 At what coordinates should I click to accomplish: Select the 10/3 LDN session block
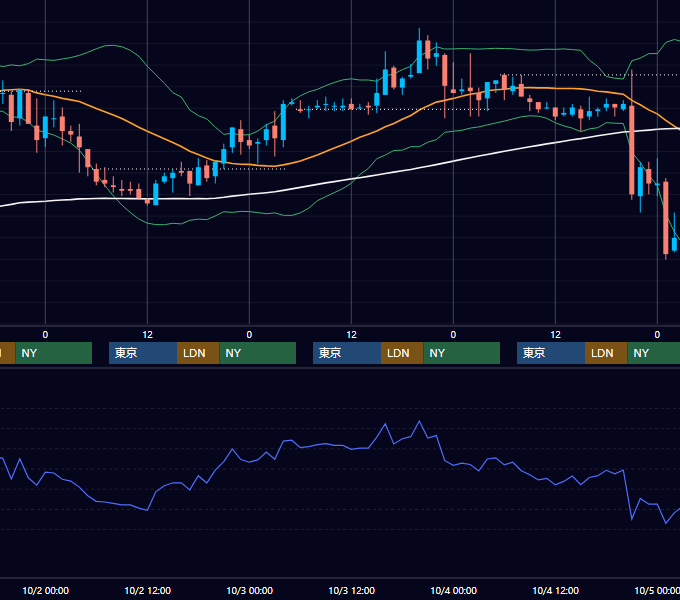click(x=402, y=353)
